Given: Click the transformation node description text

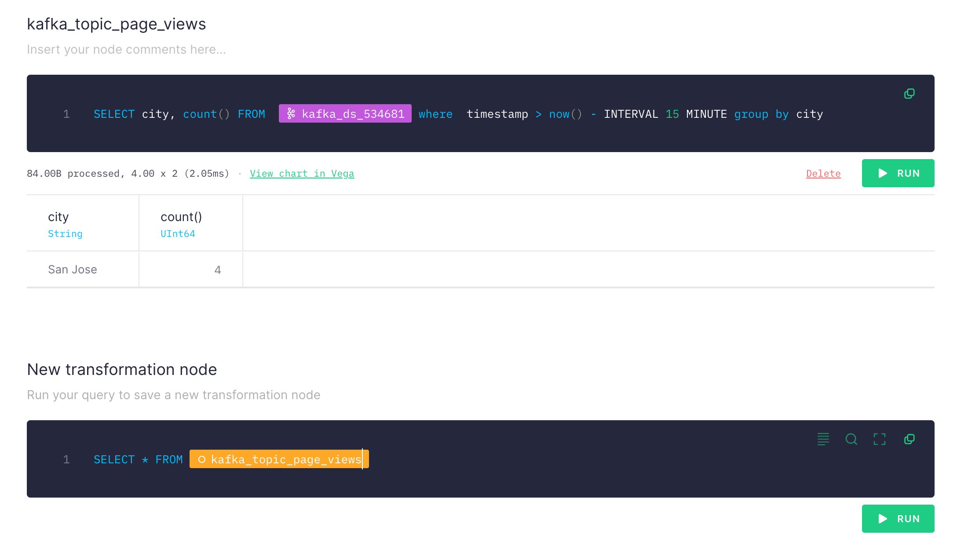Looking at the screenshot, I should coord(173,395).
